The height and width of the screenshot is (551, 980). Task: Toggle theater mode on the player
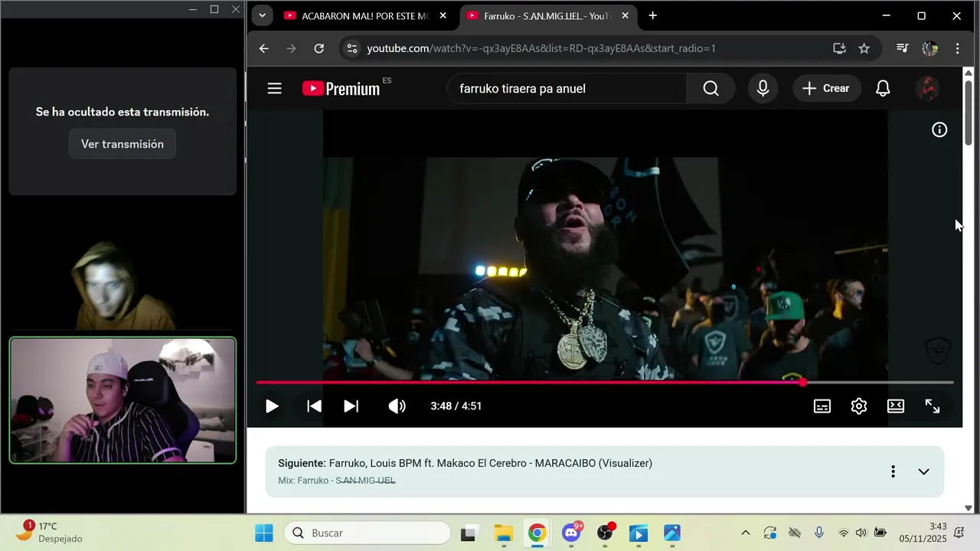click(x=896, y=406)
